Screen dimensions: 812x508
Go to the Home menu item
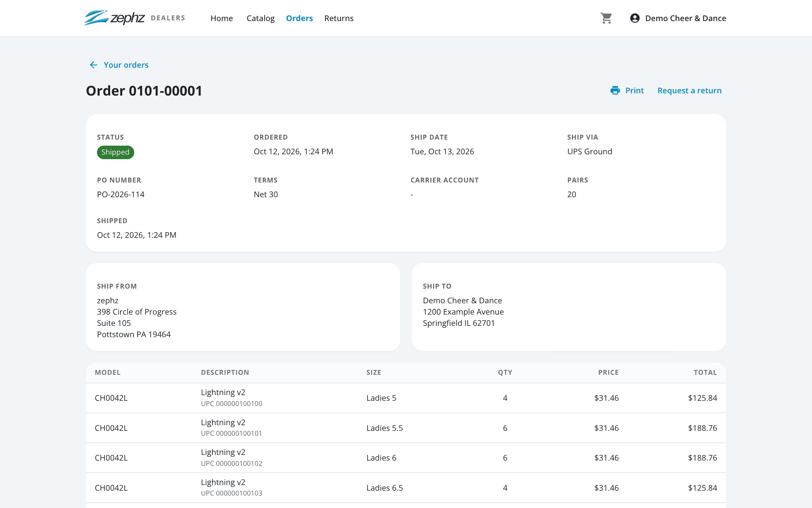222,18
